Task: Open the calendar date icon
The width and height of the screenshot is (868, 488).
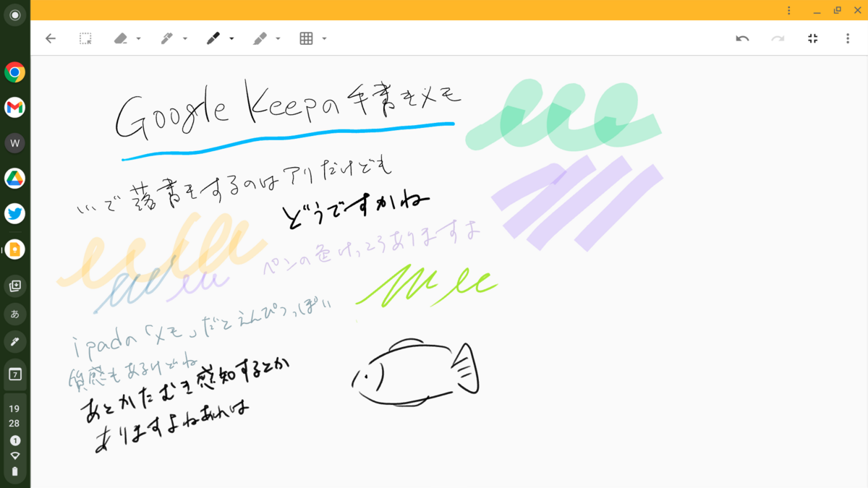Action: coord(14,374)
